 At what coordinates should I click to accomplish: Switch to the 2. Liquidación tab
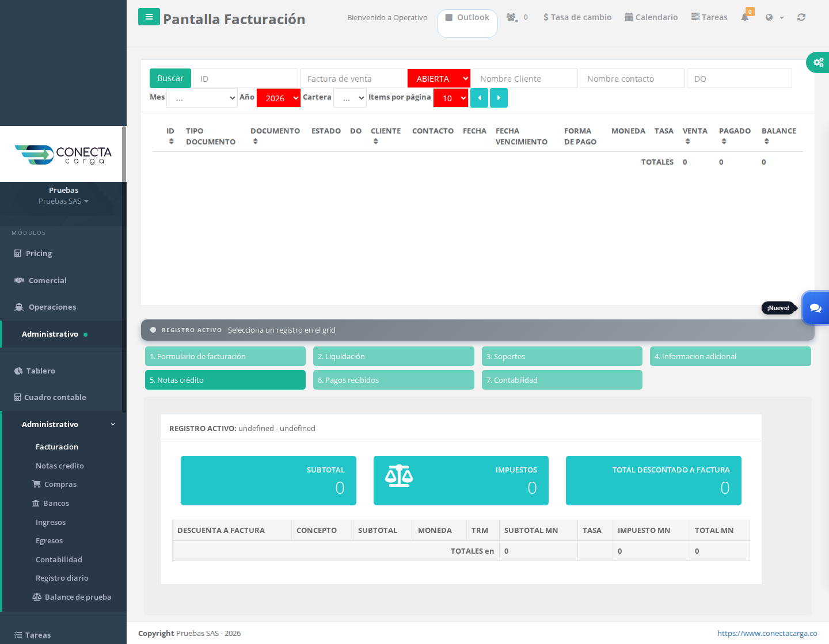point(394,356)
